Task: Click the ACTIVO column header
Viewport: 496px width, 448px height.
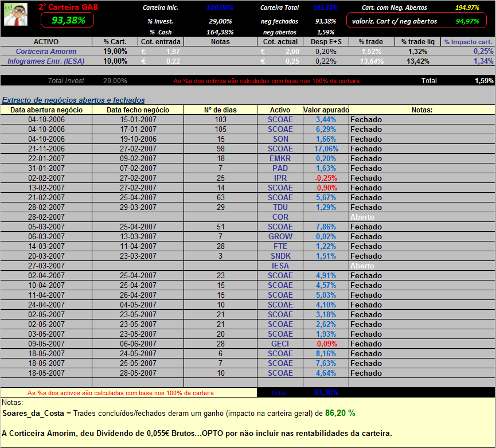Action: click(46, 42)
